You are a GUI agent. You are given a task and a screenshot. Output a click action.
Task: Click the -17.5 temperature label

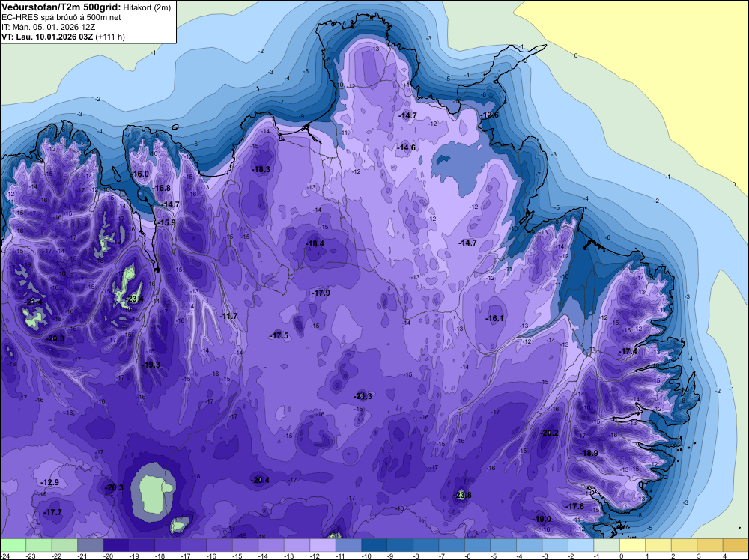(280, 335)
